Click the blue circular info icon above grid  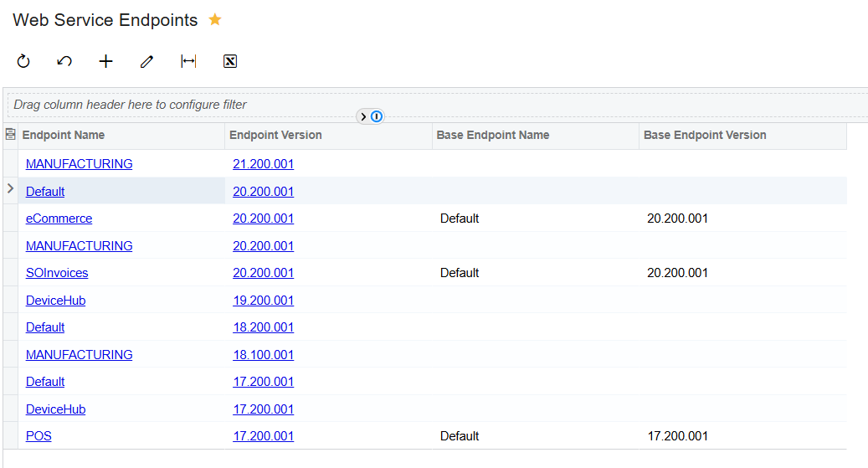pyautogui.click(x=377, y=116)
